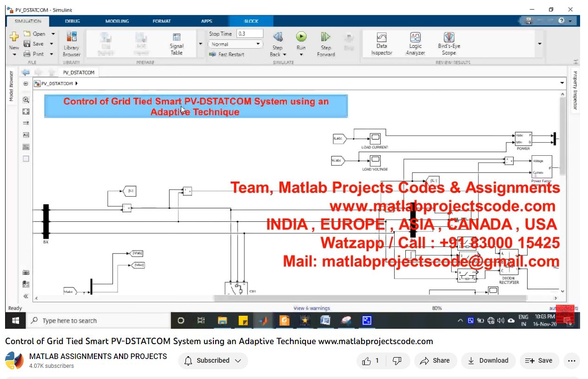
Task: Launch the Logic Analyzer
Action: [x=415, y=44]
